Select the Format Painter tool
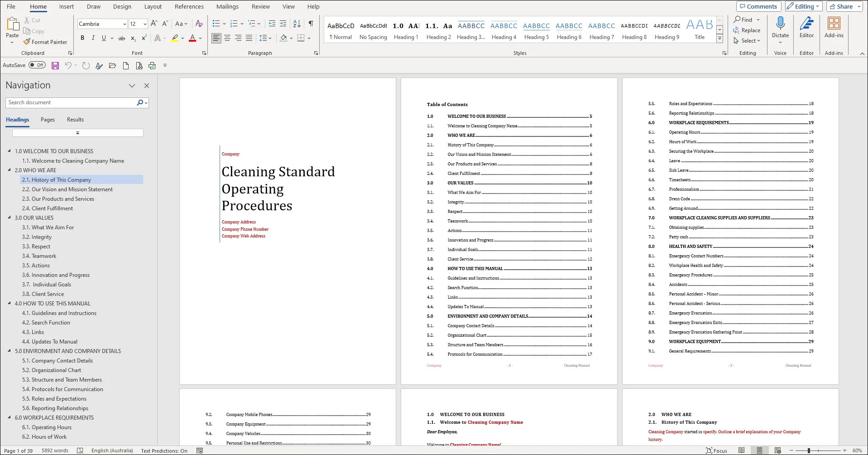The image size is (868, 455). (46, 42)
